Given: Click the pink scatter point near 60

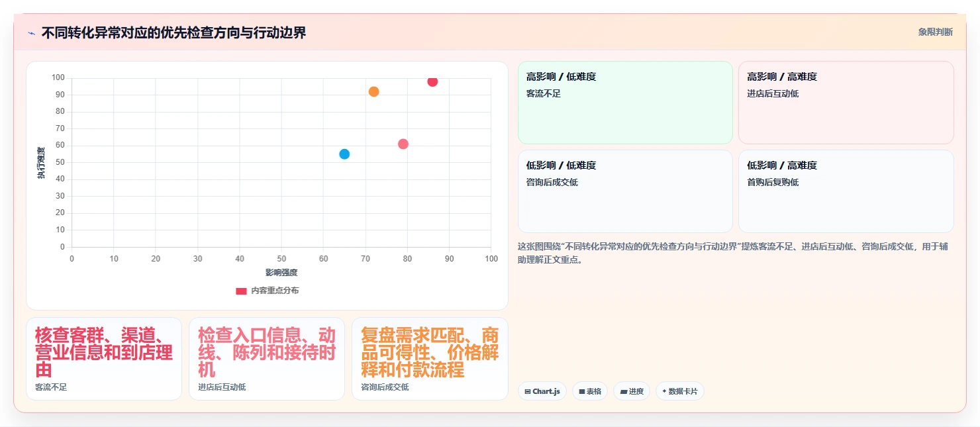Looking at the screenshot, I should pos(403,144).
